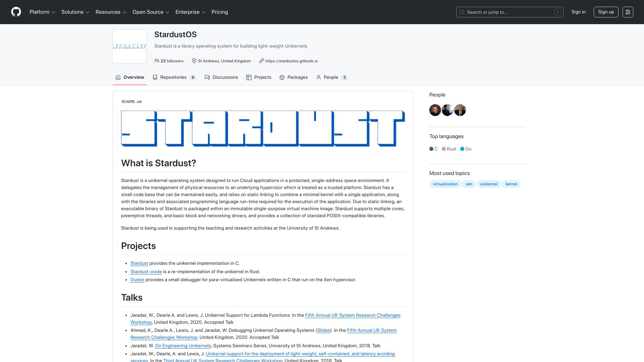644x362 pixels.
Task: Open the Pricing page
Action: click(220, 12)
